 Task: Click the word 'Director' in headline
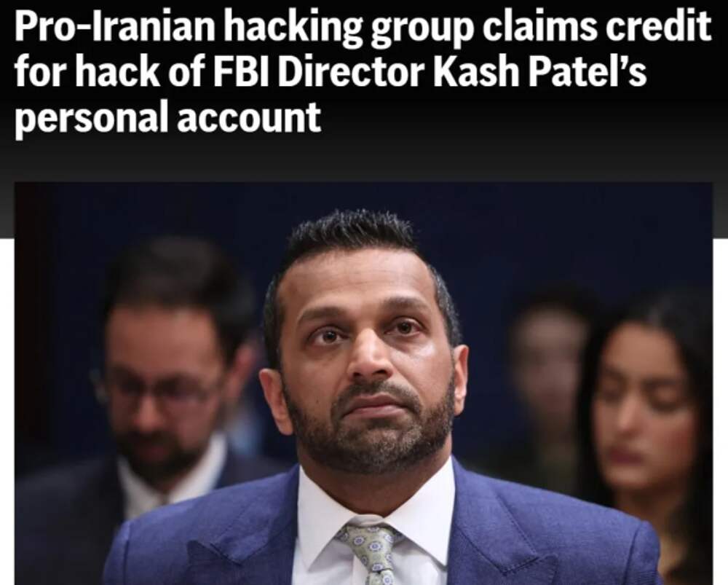click(x=352, y=71)
